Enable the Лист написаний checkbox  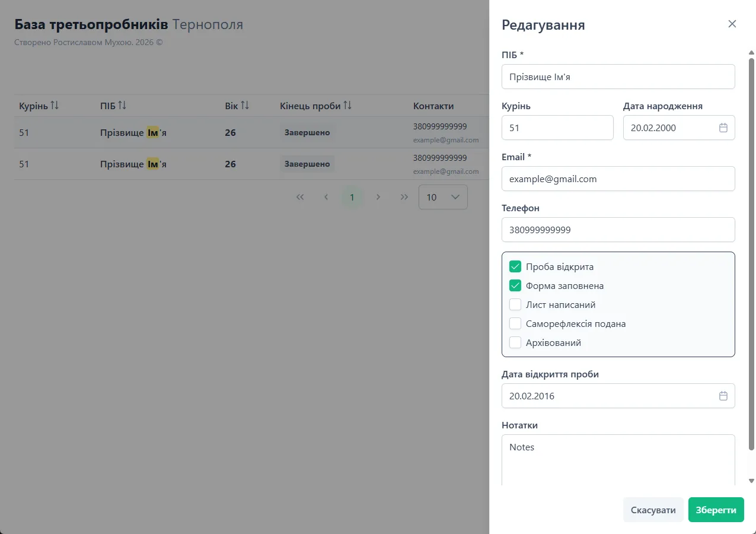(x=515, y=304)
